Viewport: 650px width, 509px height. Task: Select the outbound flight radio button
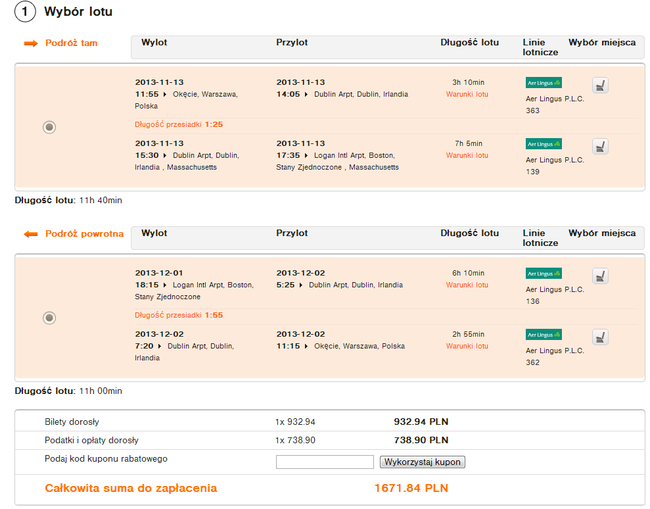(49, 127)
